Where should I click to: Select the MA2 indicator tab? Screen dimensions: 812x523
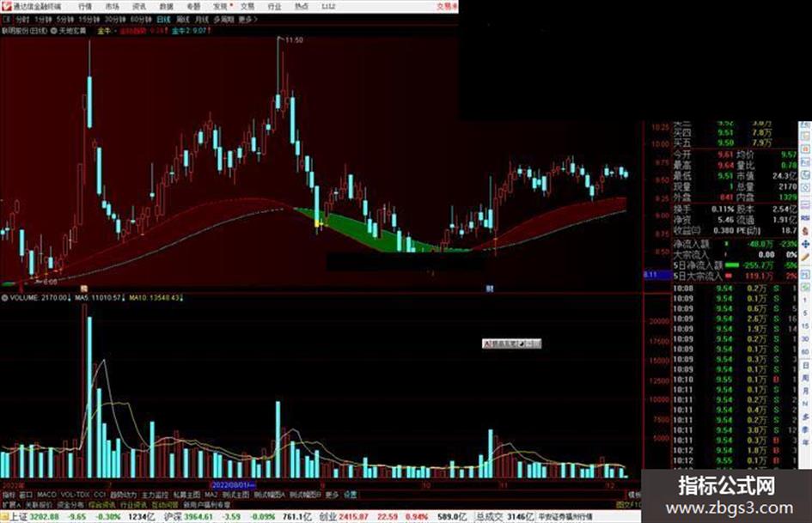click(211, 495)
